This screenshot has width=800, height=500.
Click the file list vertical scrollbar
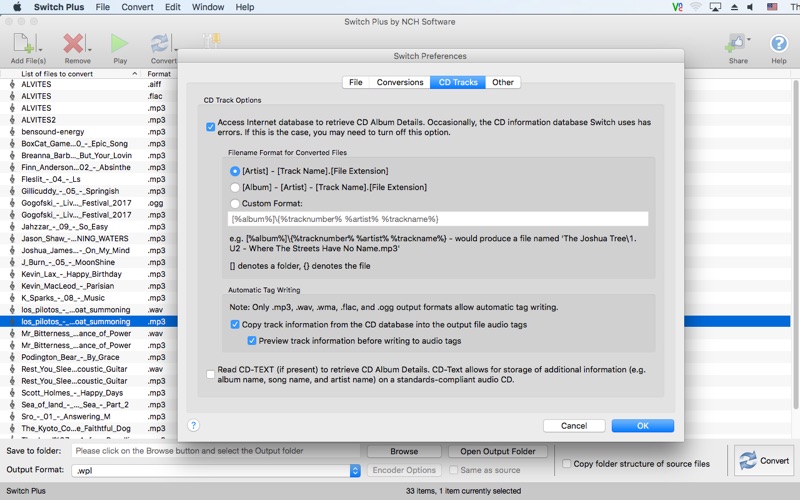795,244
